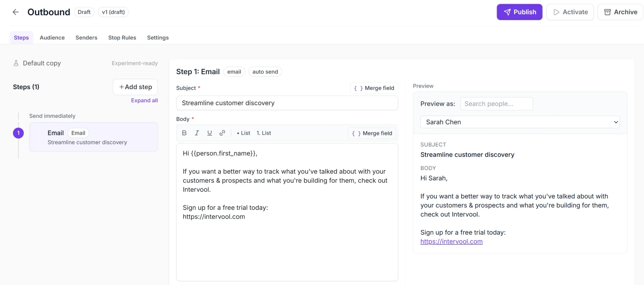Publish the Outbound sequence
This screenshot has height=285, width=644.
pos(520,12)
